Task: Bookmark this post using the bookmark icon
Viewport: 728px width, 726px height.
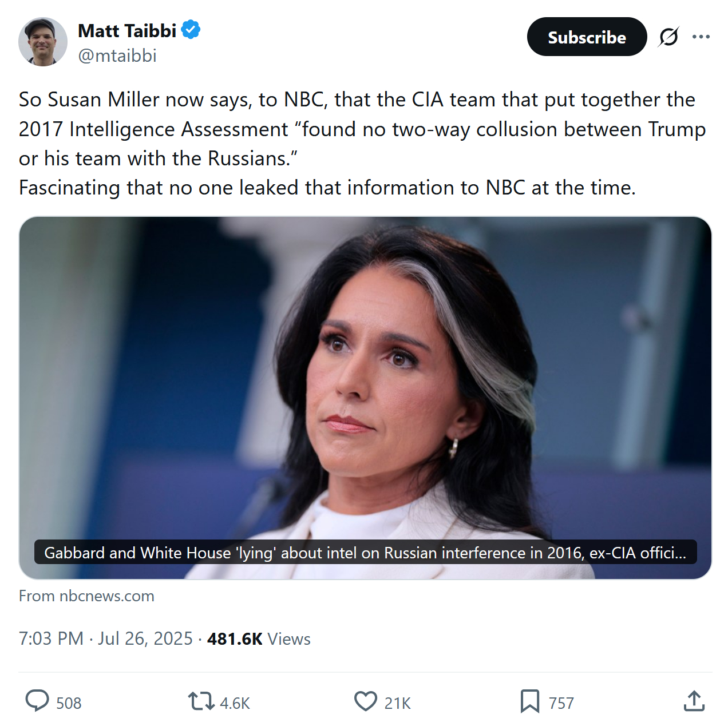Action: [x=529, y=701]
